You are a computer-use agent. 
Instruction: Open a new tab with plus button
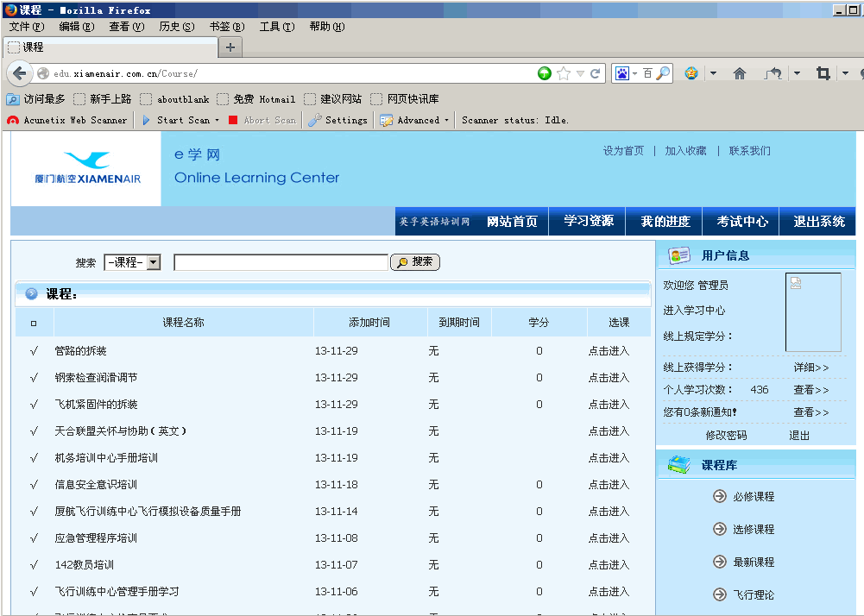[x=230, y=47]
